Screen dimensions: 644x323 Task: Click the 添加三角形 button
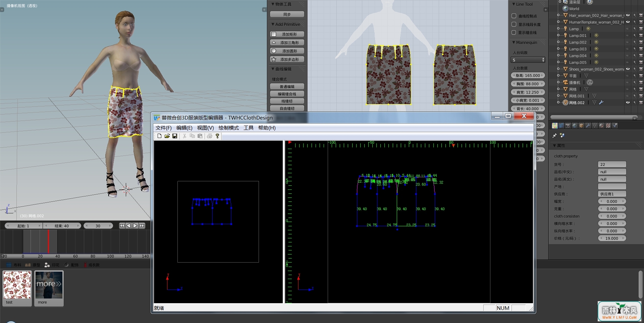(x=287, y=43)
